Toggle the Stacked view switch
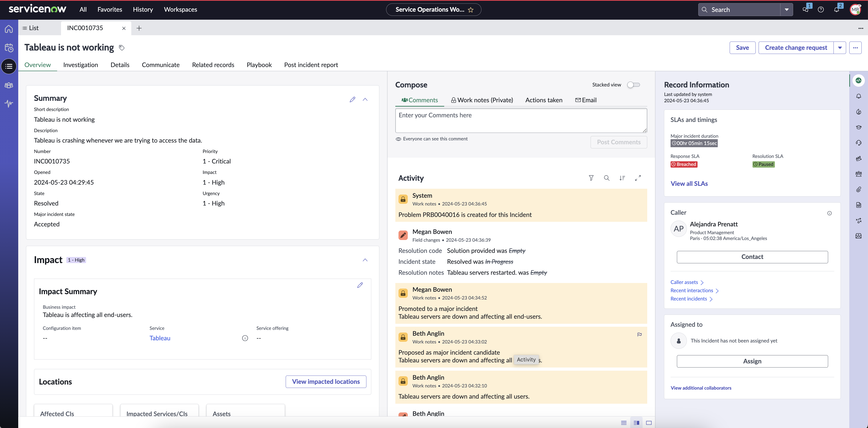This screenshot has width=868, height=428. pyautogui.click(x=633, y=85)
